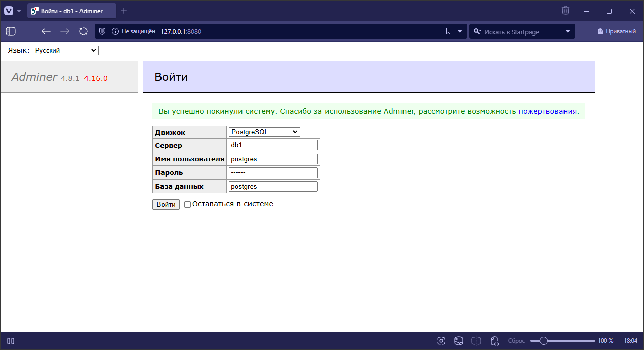Open the closed tabs trash icon

pyautogui.click(x=566, y=11)
